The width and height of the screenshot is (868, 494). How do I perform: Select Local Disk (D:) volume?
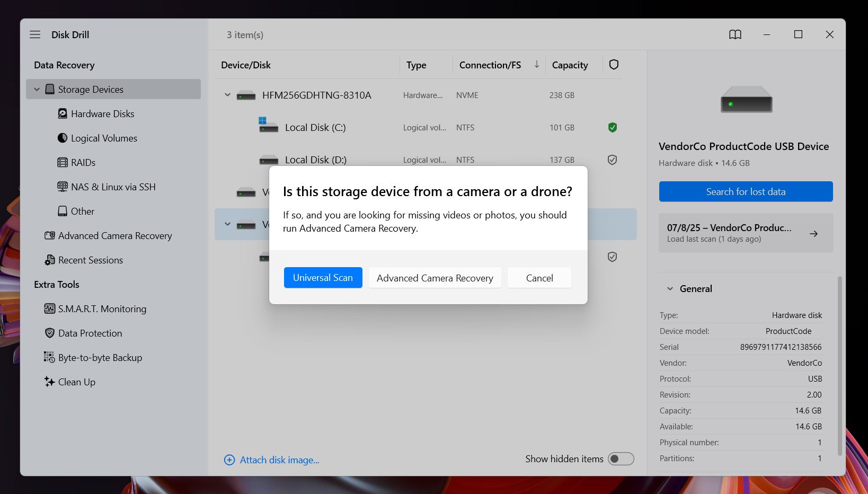coord(316,160)
